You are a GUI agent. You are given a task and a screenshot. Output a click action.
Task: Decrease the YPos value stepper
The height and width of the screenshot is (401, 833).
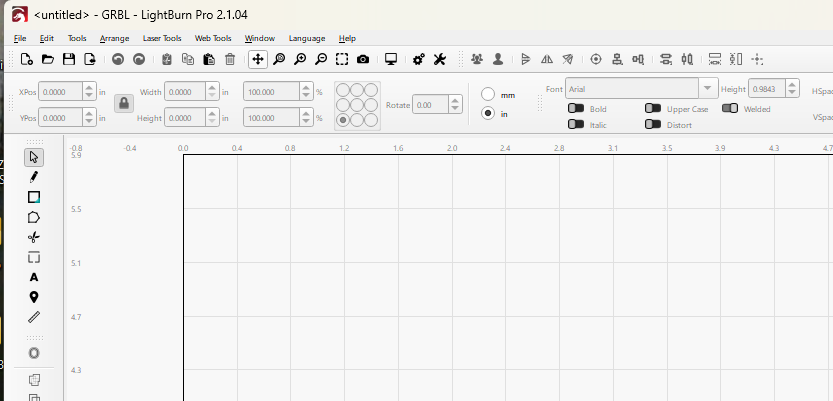pos(89,122)
